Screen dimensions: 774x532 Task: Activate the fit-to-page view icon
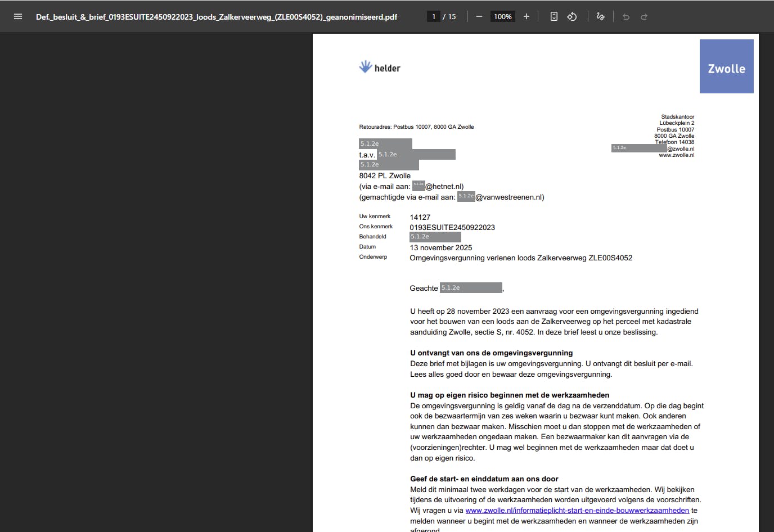(x=554, y=16)
